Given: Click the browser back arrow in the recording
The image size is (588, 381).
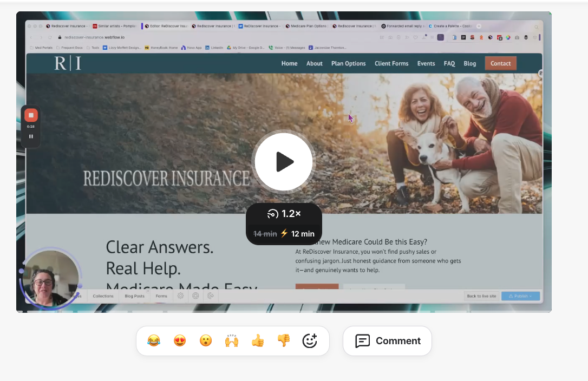Looking at the screenshot, I should click(31, 37).
